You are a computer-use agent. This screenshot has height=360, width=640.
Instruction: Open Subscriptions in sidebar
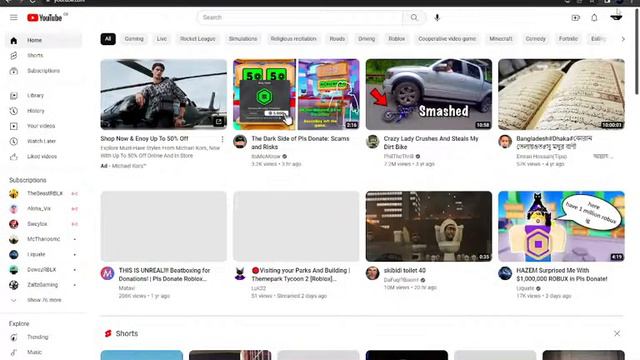pos(43,71)
